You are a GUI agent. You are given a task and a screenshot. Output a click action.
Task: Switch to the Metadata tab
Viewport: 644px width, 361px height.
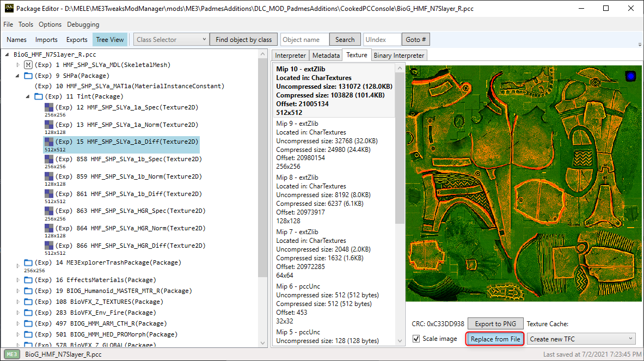[326, 56]
